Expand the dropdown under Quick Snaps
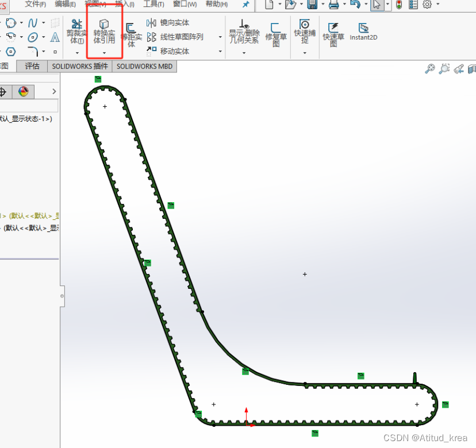 click(x=305, y=53)
